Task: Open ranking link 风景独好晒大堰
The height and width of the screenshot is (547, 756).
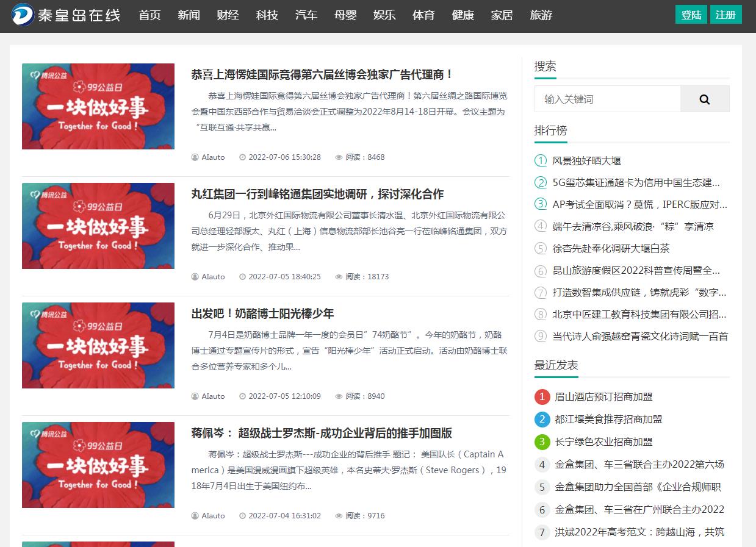Action: (587, 160)
